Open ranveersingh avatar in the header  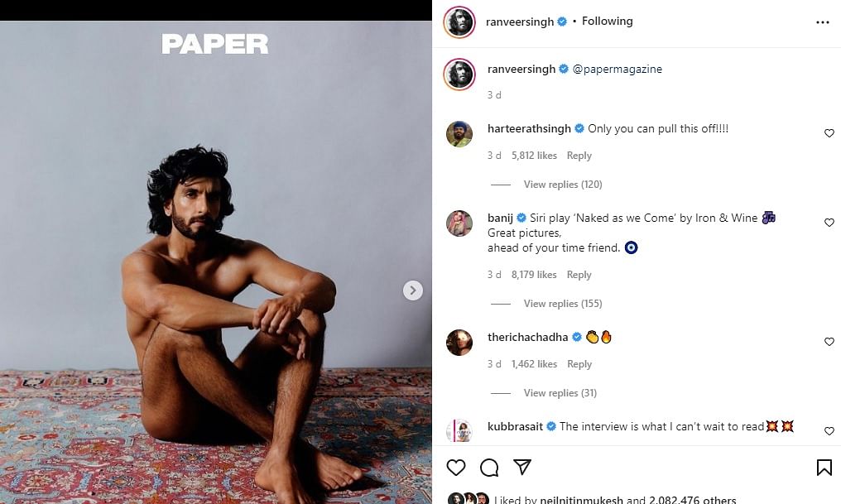[x=459, y=22]
